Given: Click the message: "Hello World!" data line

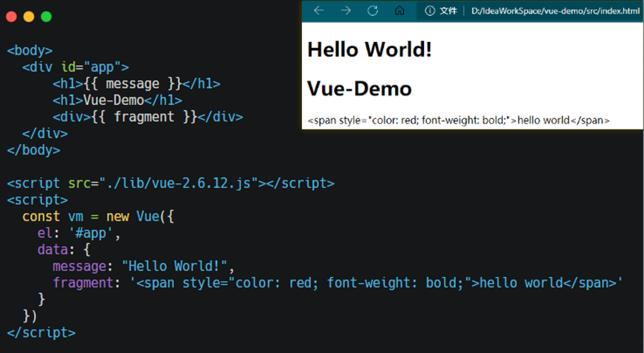Looking at the screenshot, I should point(143,266).
